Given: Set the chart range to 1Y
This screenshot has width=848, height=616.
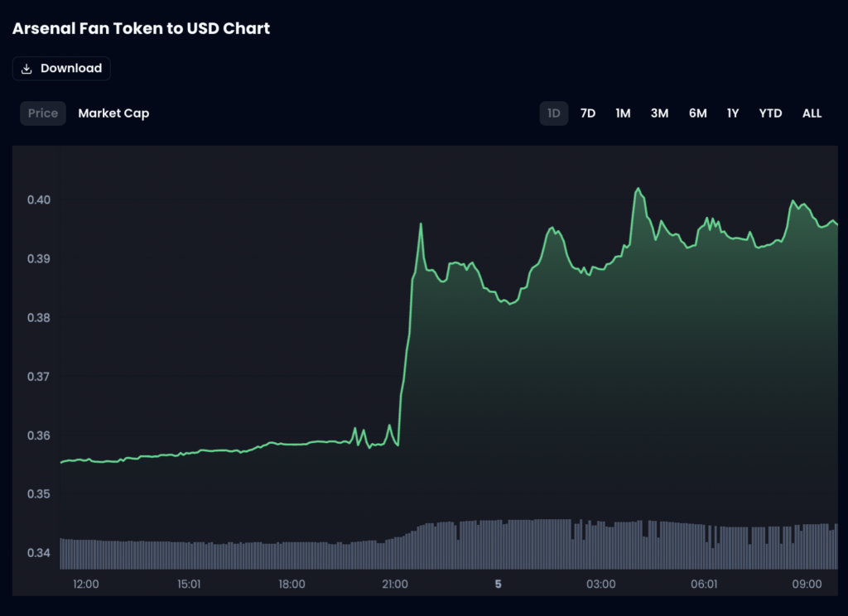Looking at the screenshot, I should click(733, 113).
